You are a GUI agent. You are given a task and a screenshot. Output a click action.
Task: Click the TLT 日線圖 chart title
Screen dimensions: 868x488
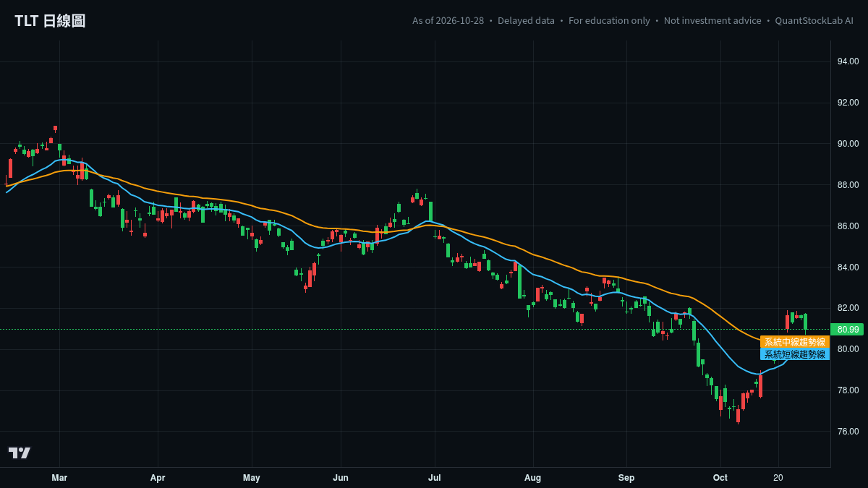point(50,21)
